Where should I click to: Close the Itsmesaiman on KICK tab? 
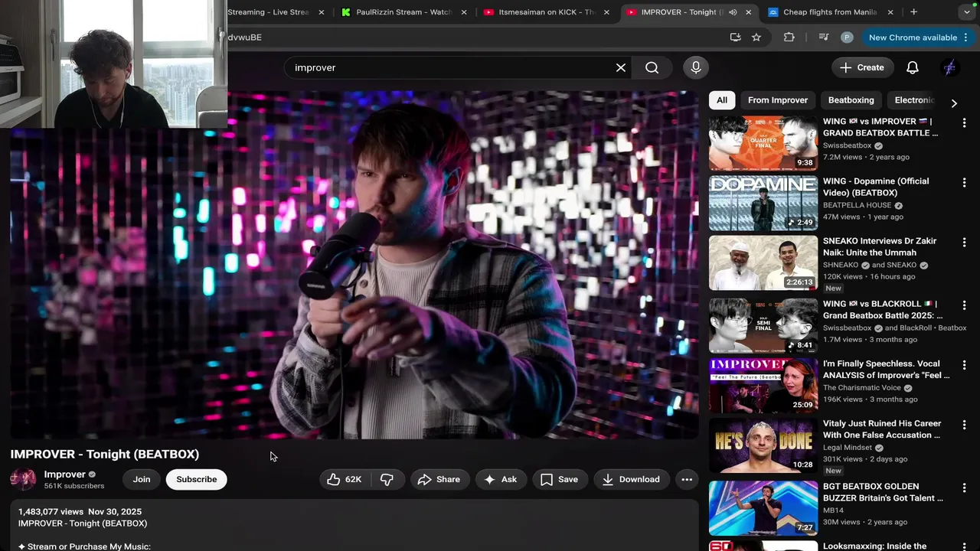pos(606,12)
